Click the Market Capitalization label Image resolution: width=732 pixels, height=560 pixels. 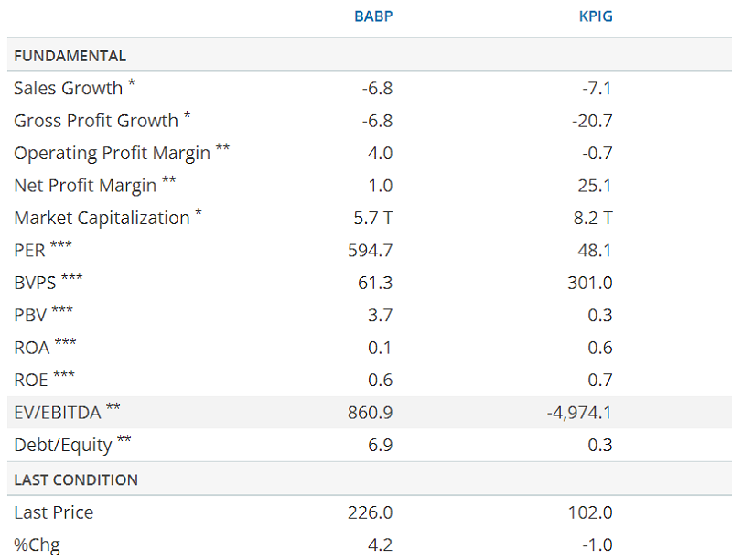[x=102, y=218]
